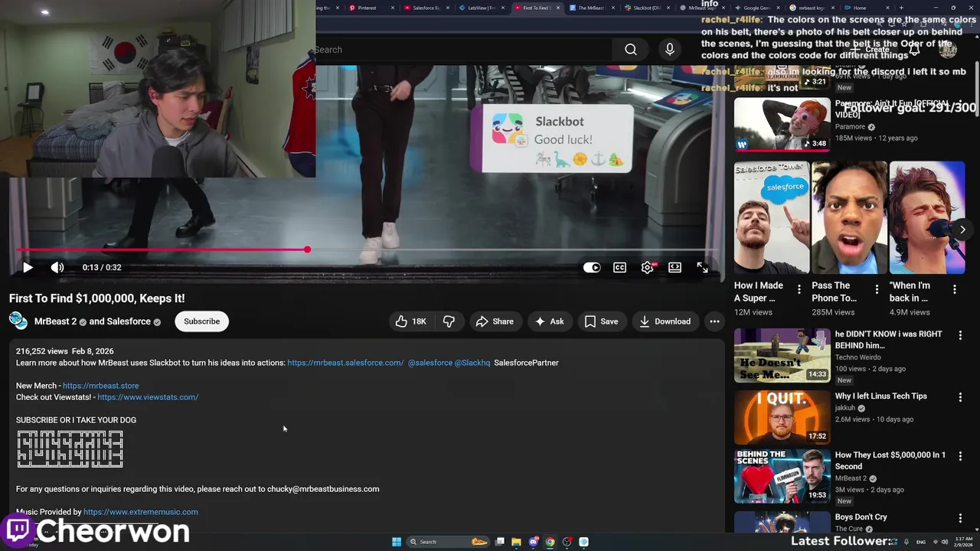Subscribe to the MrBeast 2 channel
980x551 pixels.
(x=201, y=321)
